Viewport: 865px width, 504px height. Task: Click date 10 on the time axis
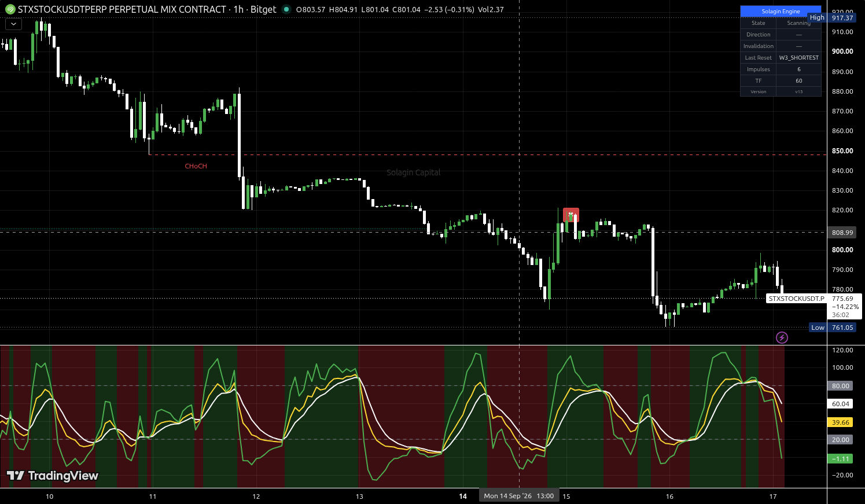tap(49, 496)
